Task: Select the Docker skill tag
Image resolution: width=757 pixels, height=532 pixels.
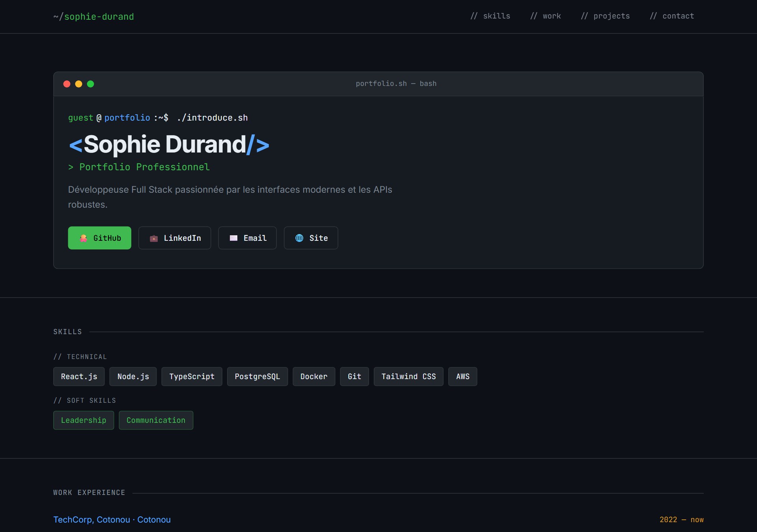Action: (314, 376)
